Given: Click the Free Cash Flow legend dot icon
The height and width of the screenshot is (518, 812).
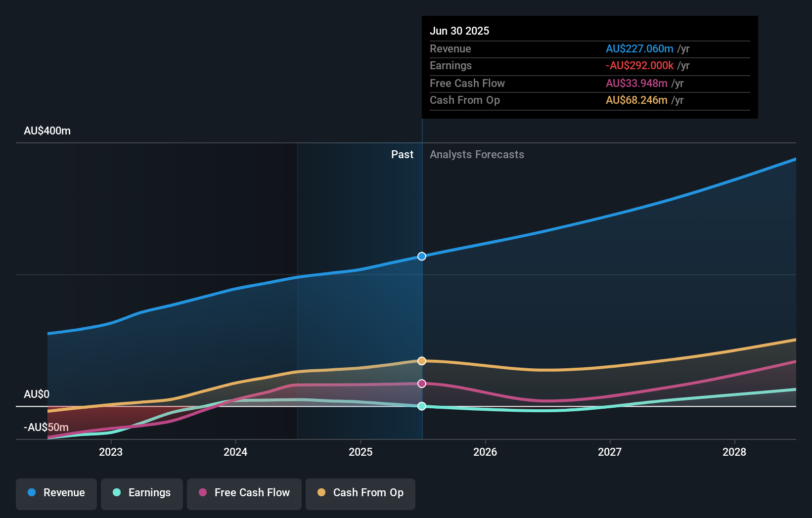Looking at the screenshot, I should pyautogui.click(x=203, y=493).
